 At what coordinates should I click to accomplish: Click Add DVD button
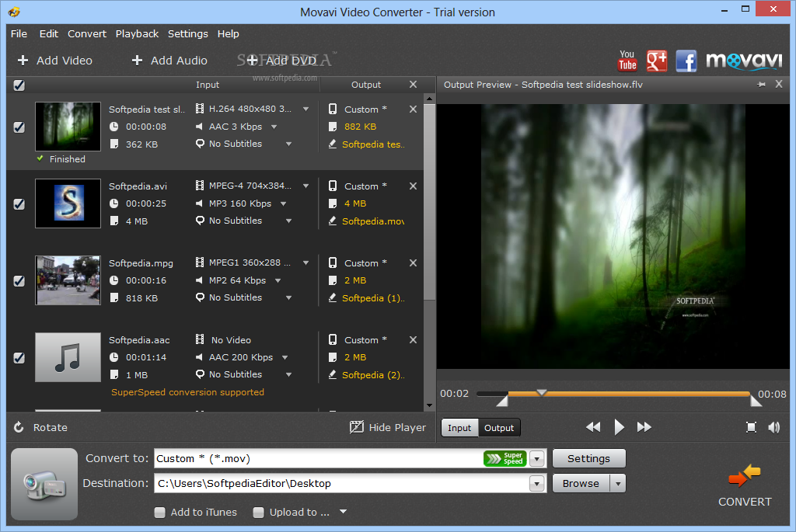pos(281,61)
